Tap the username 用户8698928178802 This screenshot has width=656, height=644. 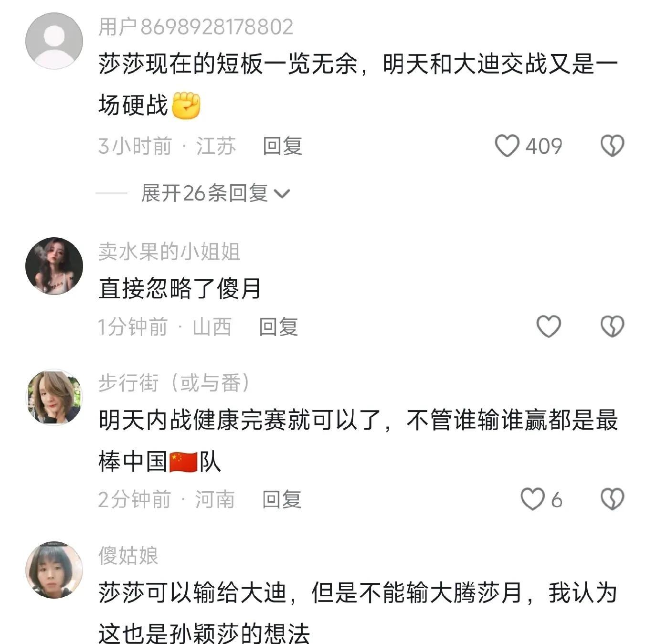(x=196, y=27)
